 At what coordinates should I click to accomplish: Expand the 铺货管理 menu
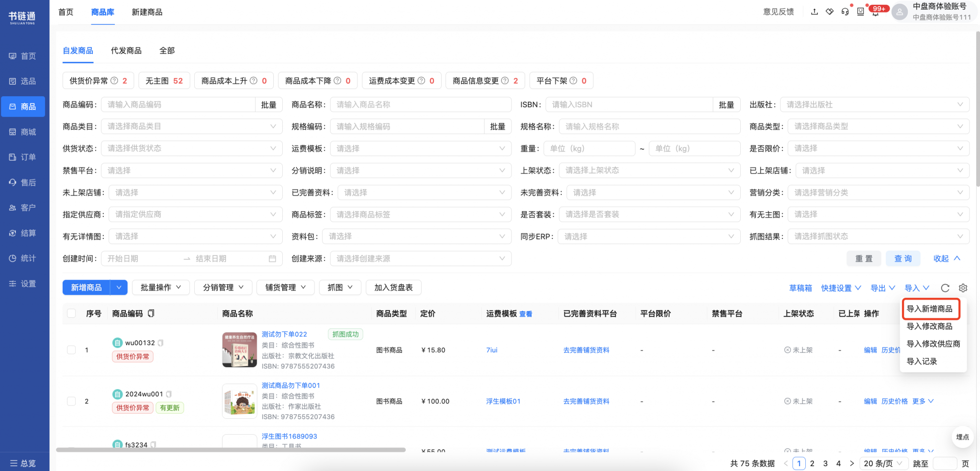pos(286,287)
